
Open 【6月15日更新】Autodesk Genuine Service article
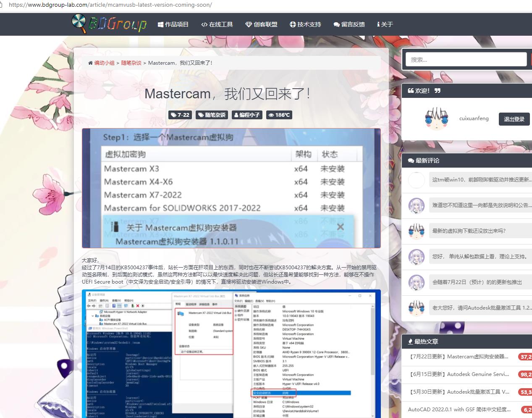[x=458, y=374]
